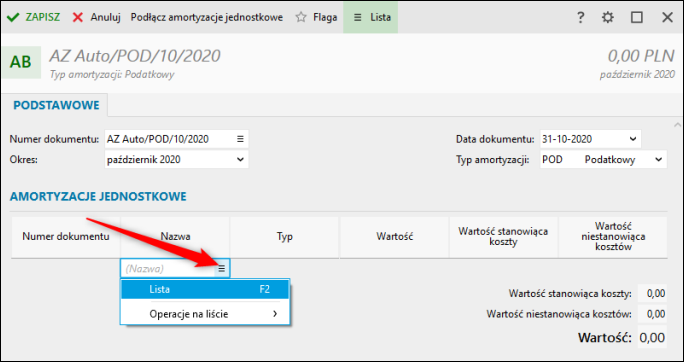The width and height of the screenshot is (684, 362).
Task: Click the ZAPISZ save button
Action: (34, 17)
